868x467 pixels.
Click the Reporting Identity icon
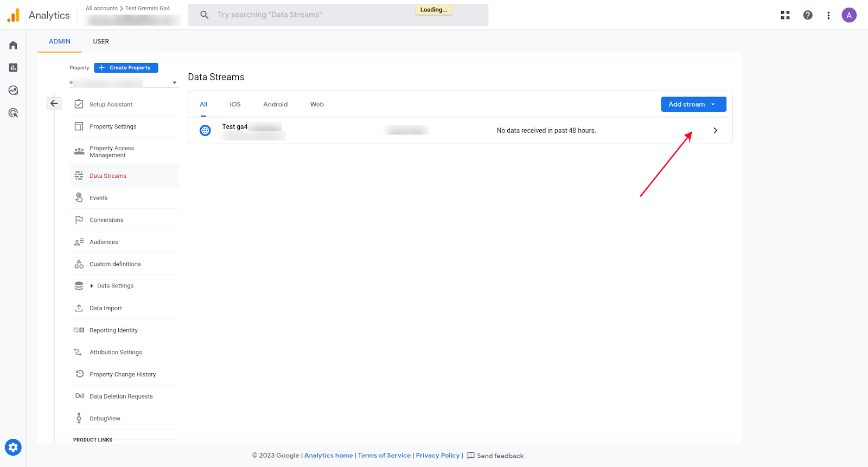click(79, 330)
